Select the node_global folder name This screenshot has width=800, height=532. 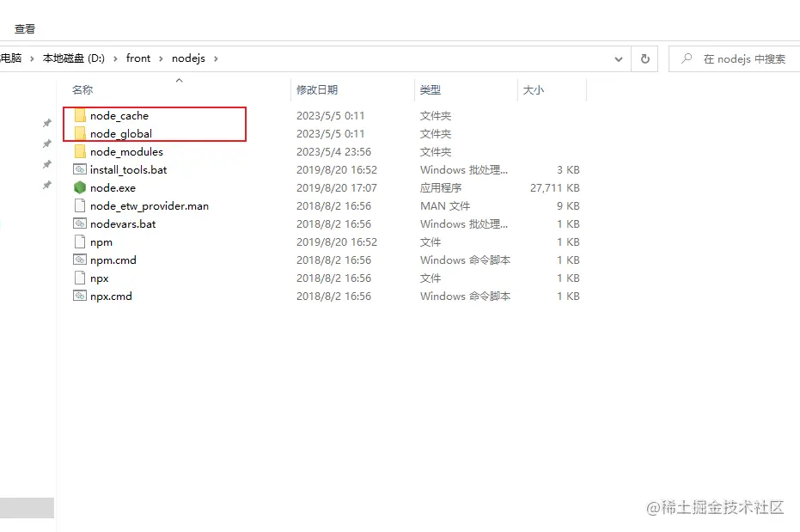tap(121, 133)
